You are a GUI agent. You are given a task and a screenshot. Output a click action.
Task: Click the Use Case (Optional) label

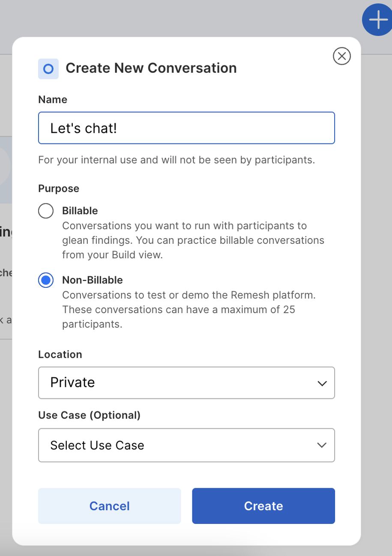(89, 415)
